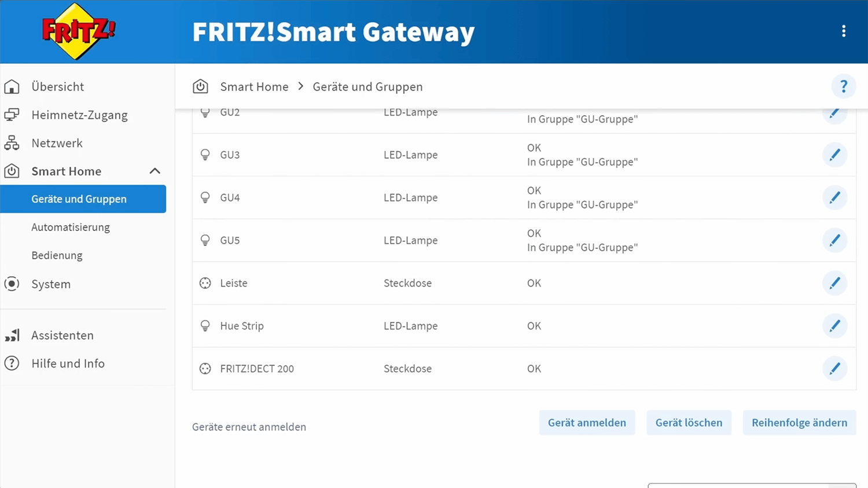Open Übersicht in the sidebar
The image size is (868, 488).
click(57, 87)
